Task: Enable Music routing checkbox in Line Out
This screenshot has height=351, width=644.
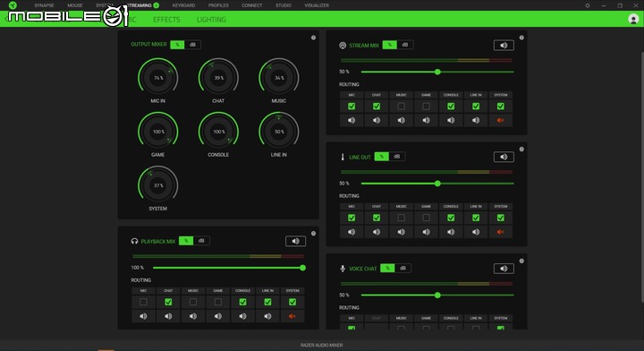Action: click(x=402, y=218)
